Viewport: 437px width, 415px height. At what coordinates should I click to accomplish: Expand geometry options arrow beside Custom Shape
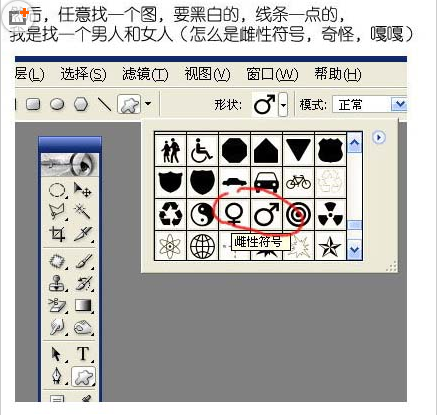point(148,104)
